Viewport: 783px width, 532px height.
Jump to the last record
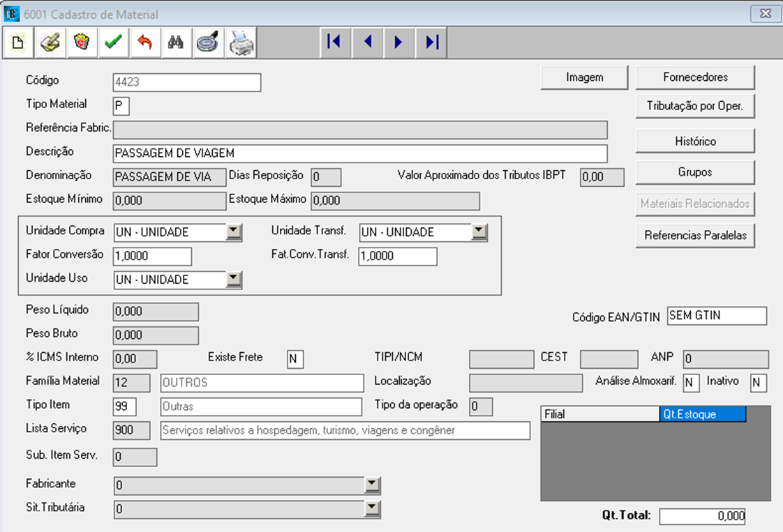pos(431,42)
